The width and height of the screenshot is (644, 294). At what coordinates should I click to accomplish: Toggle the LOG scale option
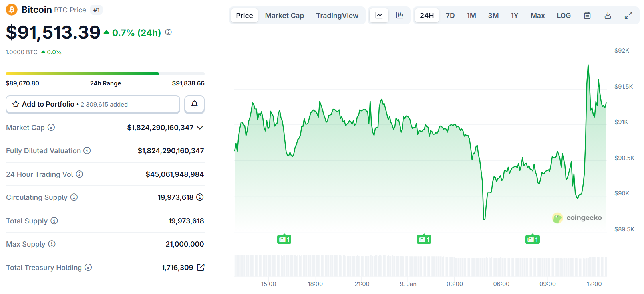tap(564, 16)
